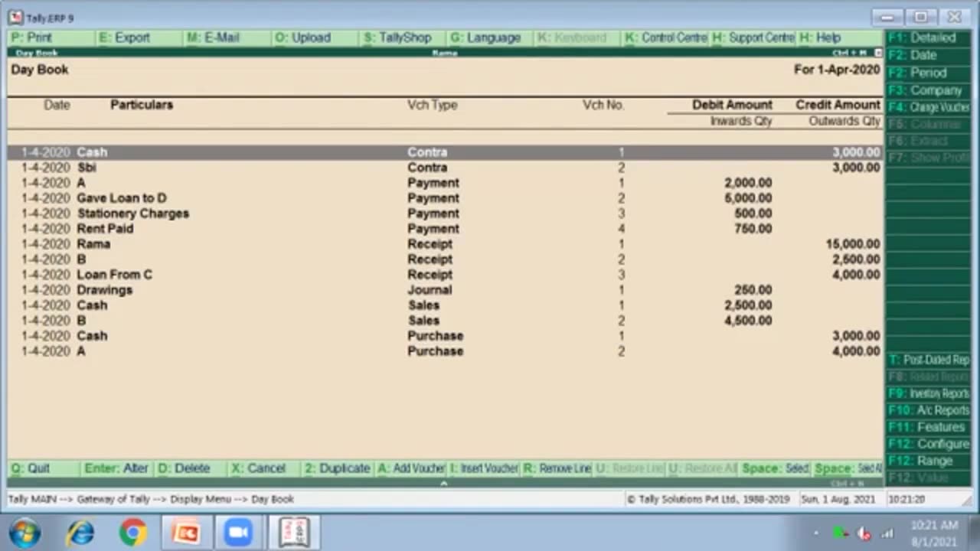This screenshot has width=980, height=551.
Task: Click the volume icon in the system tray
Action: [864, 533]
